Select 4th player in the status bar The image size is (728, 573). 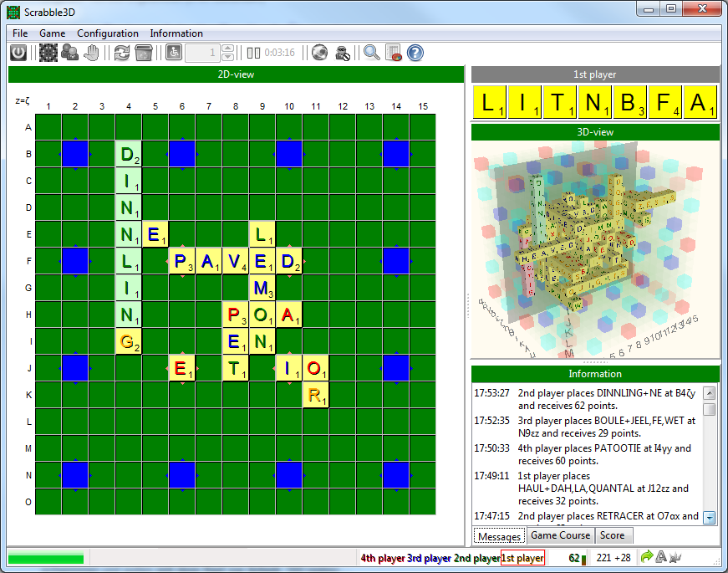pos(383,558)
